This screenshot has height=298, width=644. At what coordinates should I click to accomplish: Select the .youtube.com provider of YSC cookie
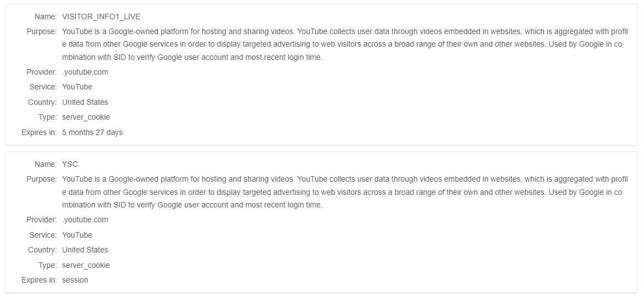point(85,220)
